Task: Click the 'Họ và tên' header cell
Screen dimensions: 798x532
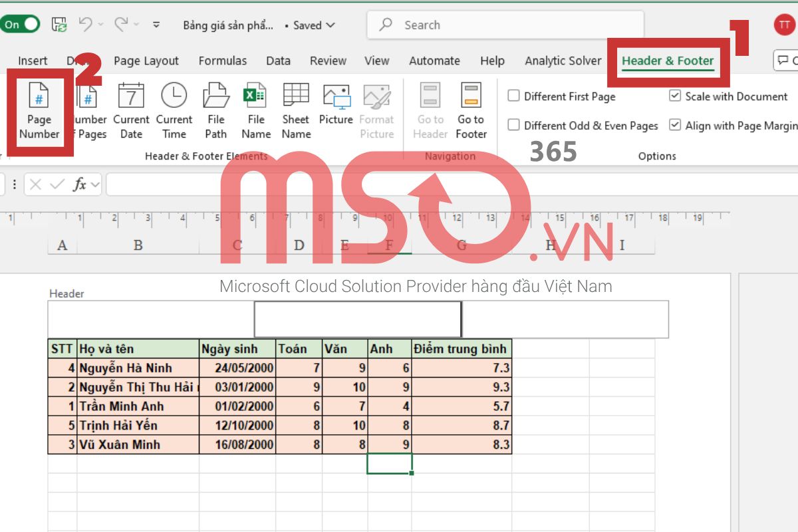Action: click(x=138, y=348)
